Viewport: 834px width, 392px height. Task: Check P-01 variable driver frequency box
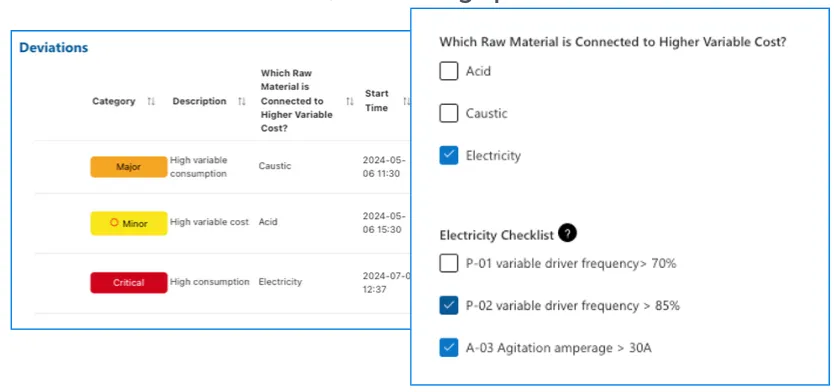[x=448, y=263]
